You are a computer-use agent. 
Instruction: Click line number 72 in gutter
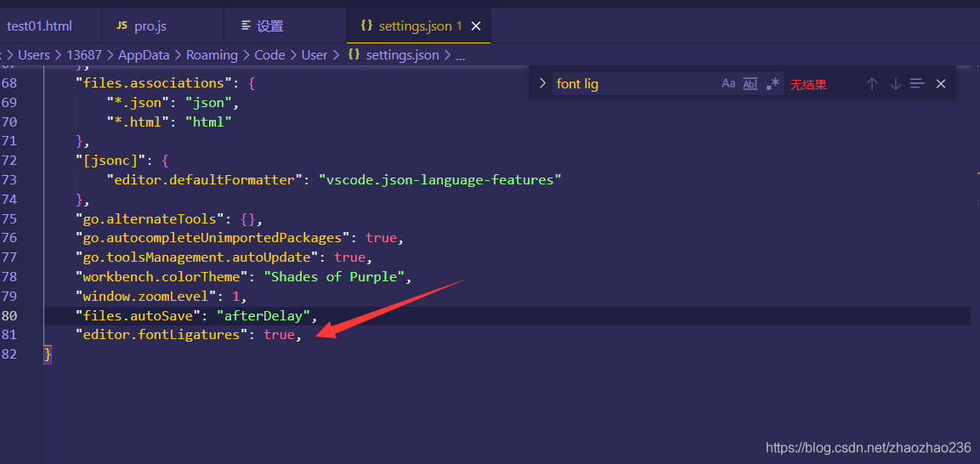[x=8, y=161]
